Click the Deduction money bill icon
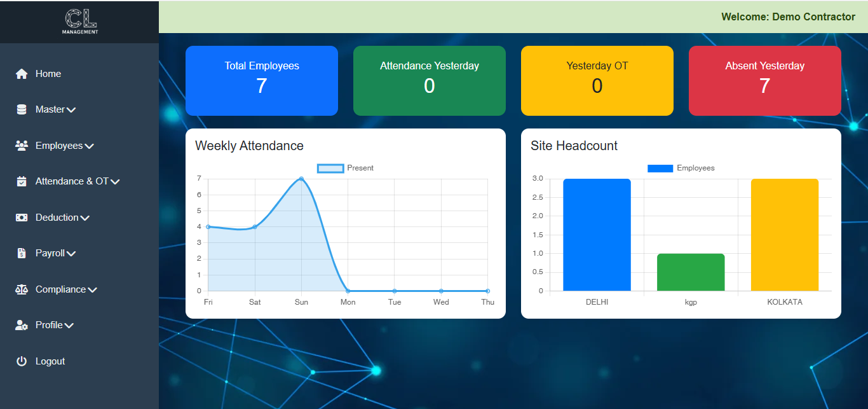The image size is (868, 409). pyautogui.click(x=22, y=218)
